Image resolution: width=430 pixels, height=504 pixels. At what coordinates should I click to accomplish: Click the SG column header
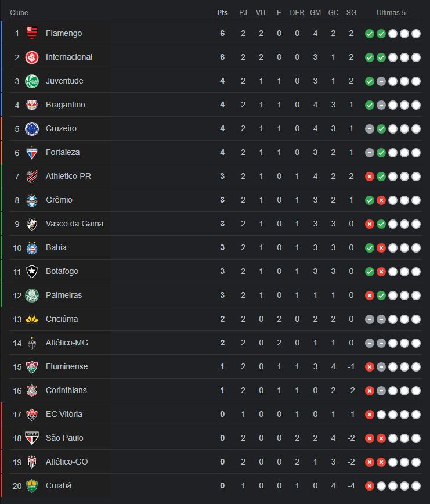tap(351, 12)
